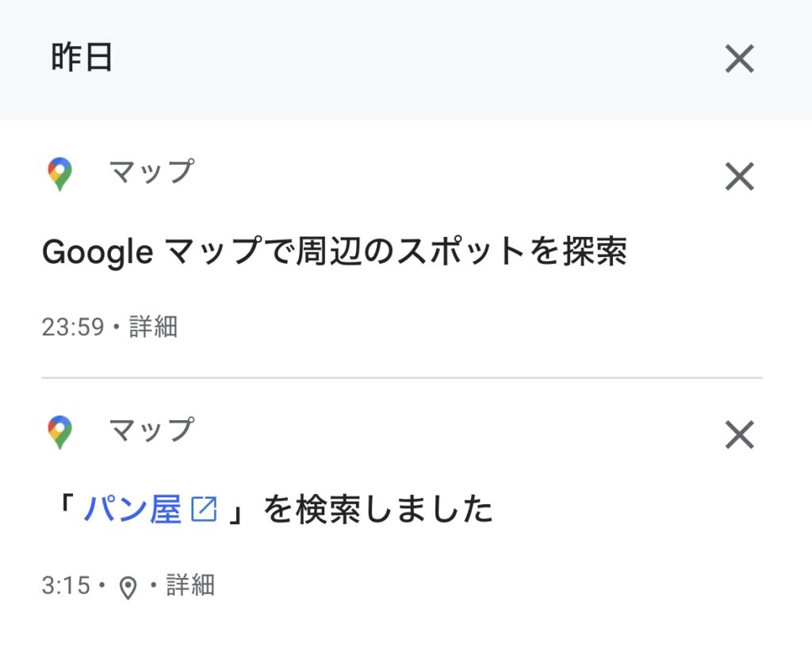Screen dimensions: 812x662
Task: Open 詳細 next to the 23:59 time
Action: (x=153, y=327)
